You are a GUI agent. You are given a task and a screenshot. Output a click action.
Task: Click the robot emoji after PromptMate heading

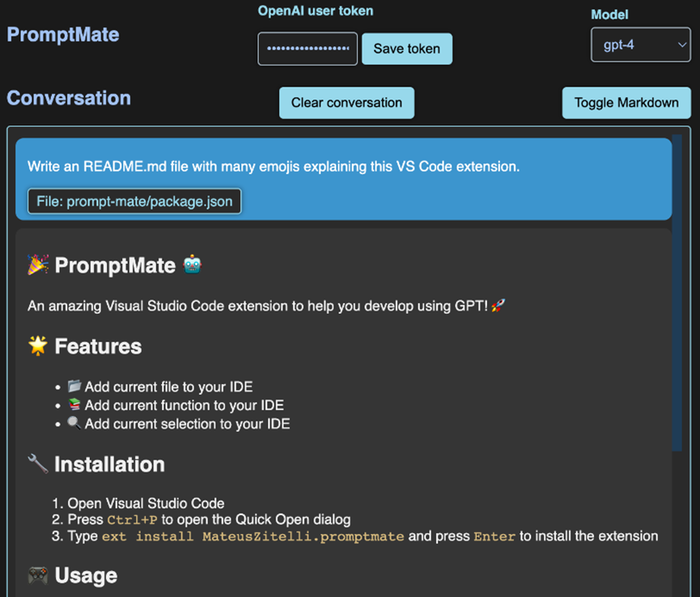(x=193, y=265)
